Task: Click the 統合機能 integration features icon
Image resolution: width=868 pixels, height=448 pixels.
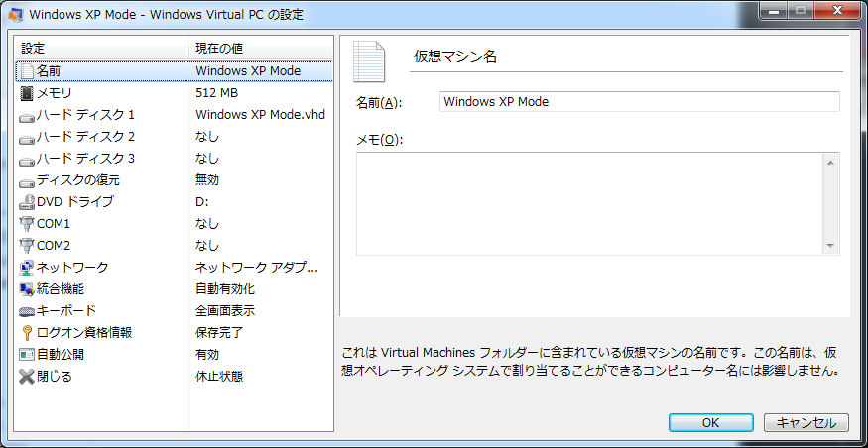Action: point(27,289)
